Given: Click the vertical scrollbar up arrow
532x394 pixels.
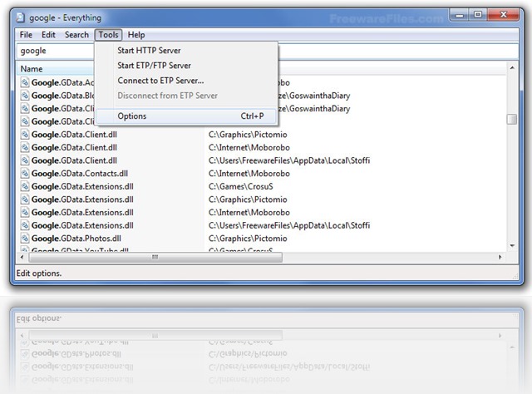Looking at the screenshot, I should 512,68.
